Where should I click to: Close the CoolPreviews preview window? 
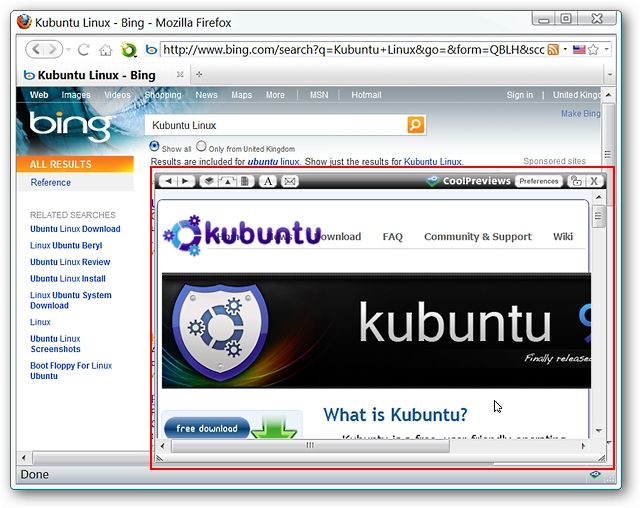click(594, 181)
